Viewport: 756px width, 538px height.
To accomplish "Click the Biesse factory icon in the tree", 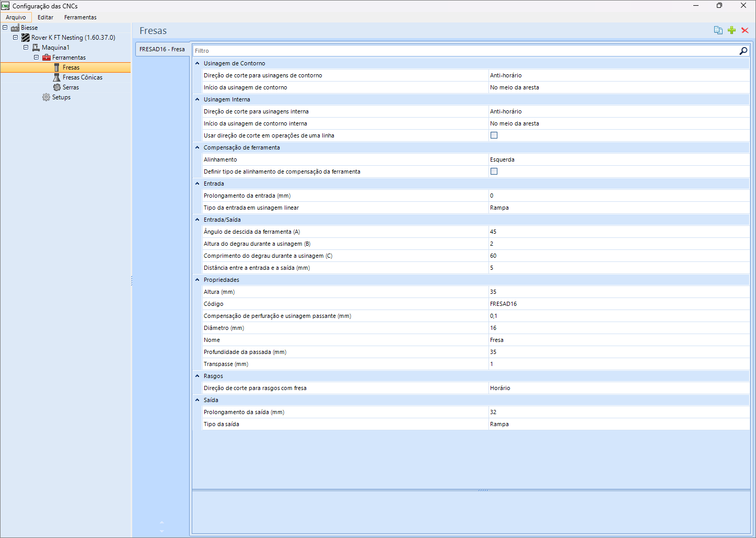I will (15, 28).
